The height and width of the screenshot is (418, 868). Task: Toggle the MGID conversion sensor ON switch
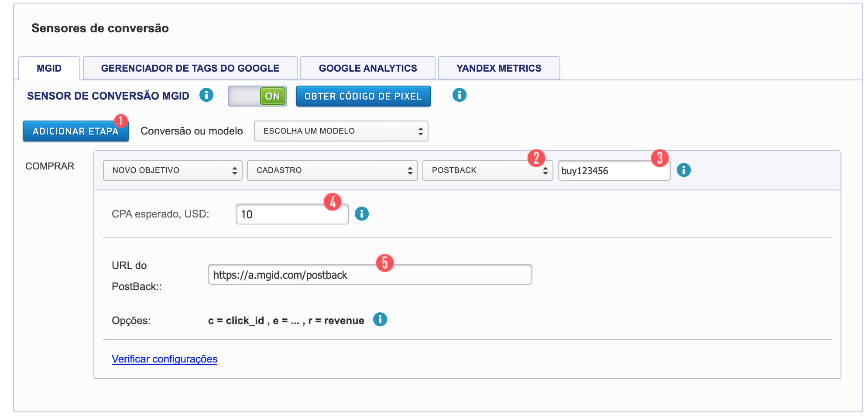[x=257, y=96]
